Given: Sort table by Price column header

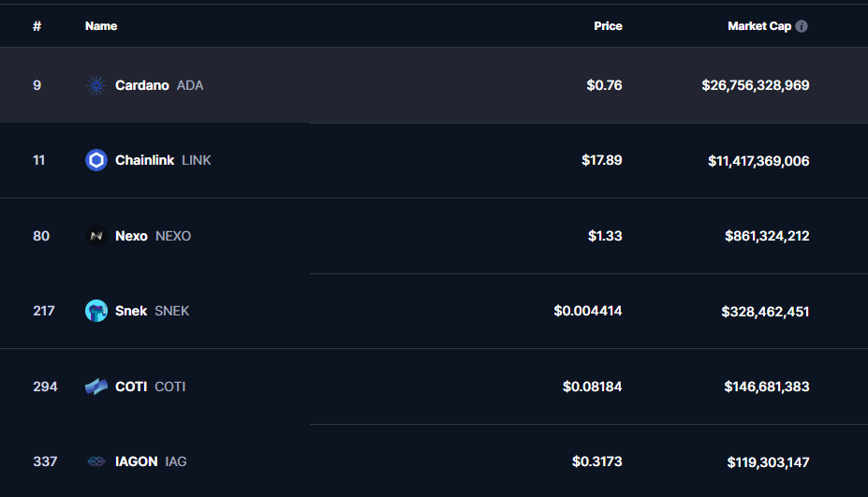Looking at the screenshot, I should pos(608,26).
